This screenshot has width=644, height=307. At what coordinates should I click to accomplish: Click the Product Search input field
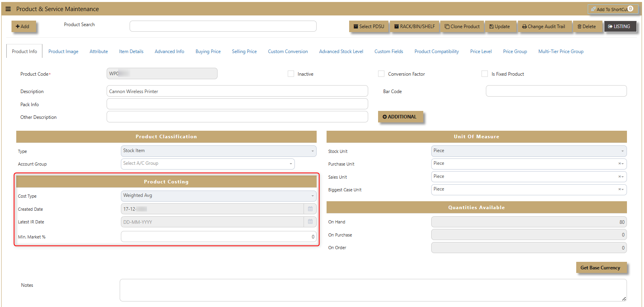[x=223, y=26]
